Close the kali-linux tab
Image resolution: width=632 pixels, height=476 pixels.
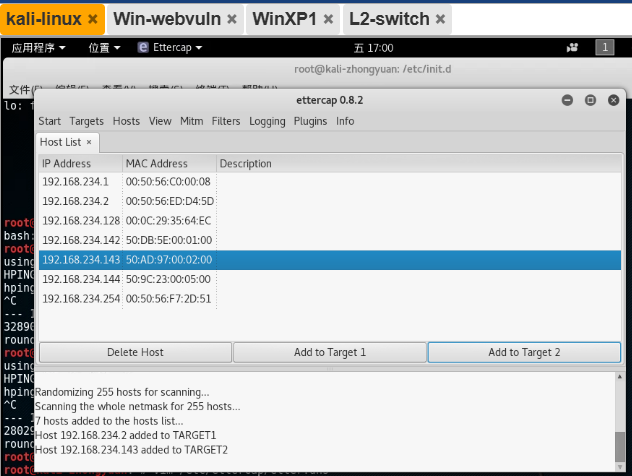pos(93,19)
